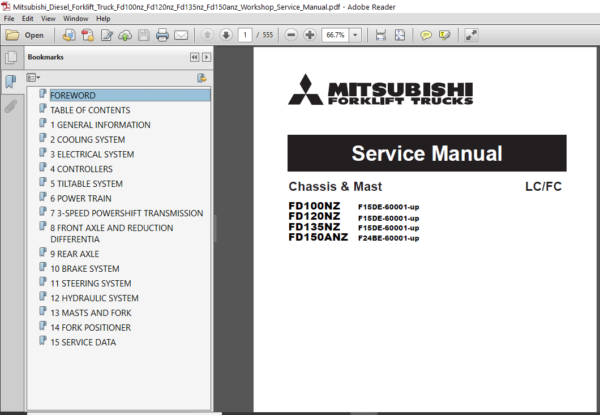
Task: Open bookmarks options menu dropdown
Action: pos(33,78)
